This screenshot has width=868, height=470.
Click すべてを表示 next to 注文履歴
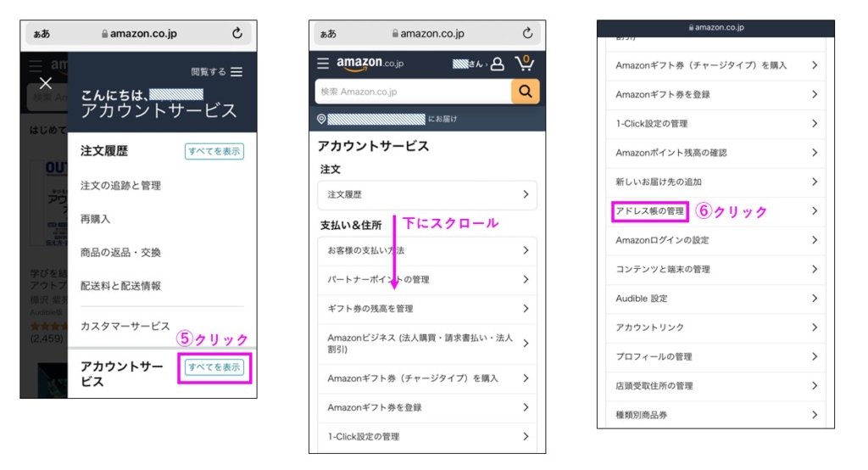coord(214,151)
